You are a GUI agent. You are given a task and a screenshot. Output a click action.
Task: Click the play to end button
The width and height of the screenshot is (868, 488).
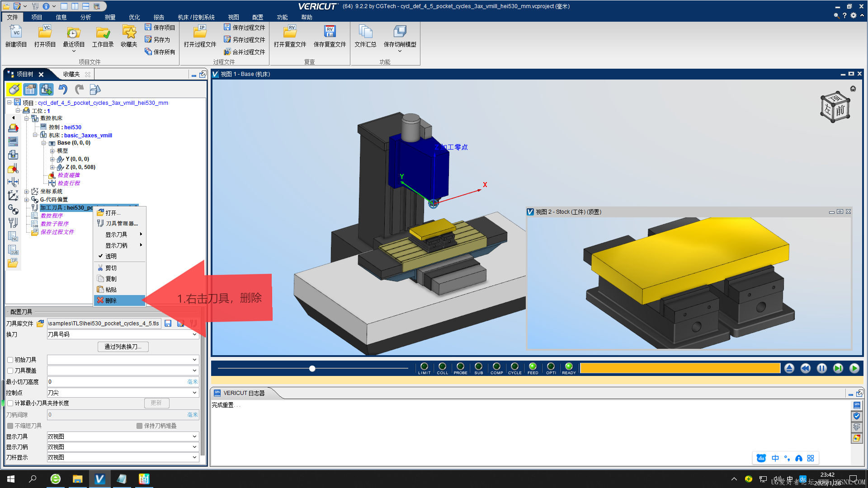tap(854, 368)
